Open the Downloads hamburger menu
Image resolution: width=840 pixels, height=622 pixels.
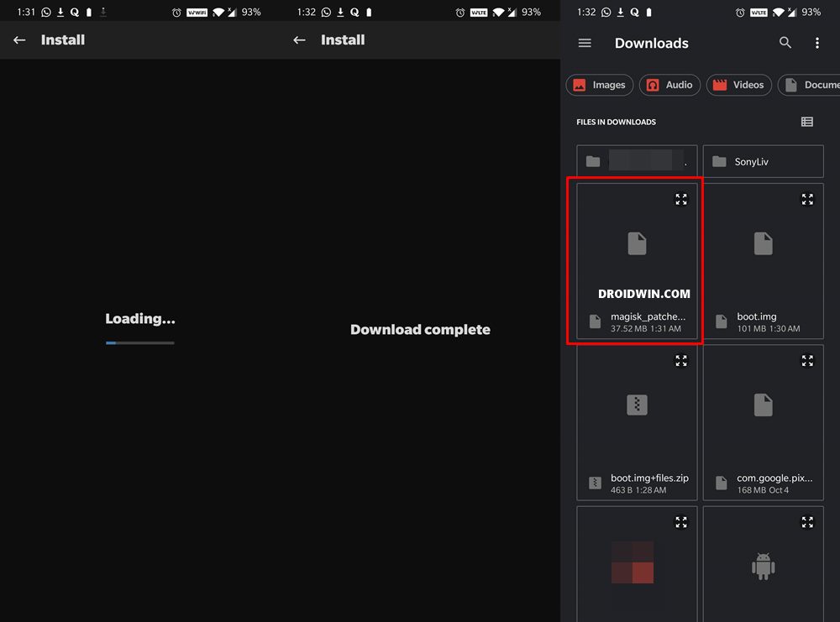(x=585, y=43)
